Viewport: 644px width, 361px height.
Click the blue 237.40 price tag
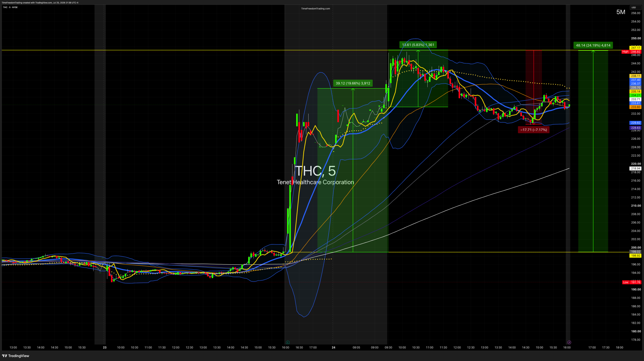click(636, 80)
